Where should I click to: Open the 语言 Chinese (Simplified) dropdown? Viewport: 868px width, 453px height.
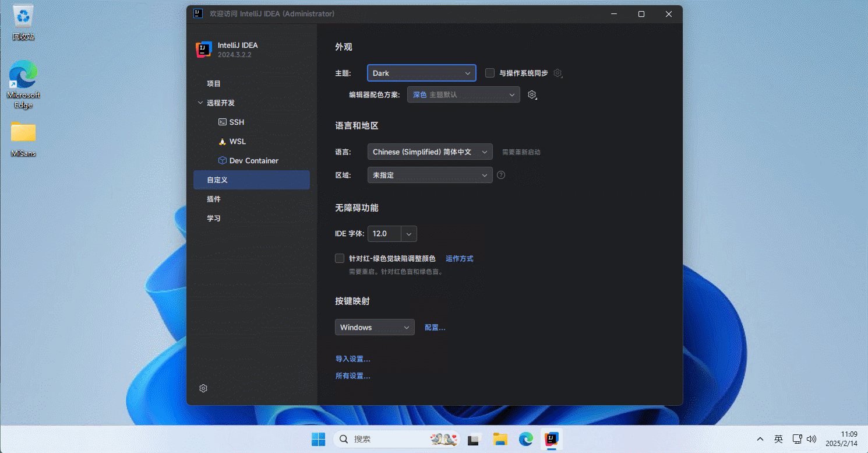coord(430,152)
